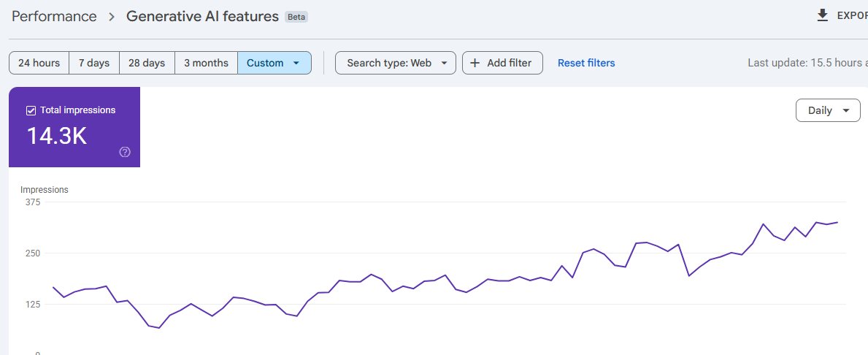This screenshot has width=868, height=355.
Task: Click the breadcrumb chevron after Performance
Action: click(112, 17)
